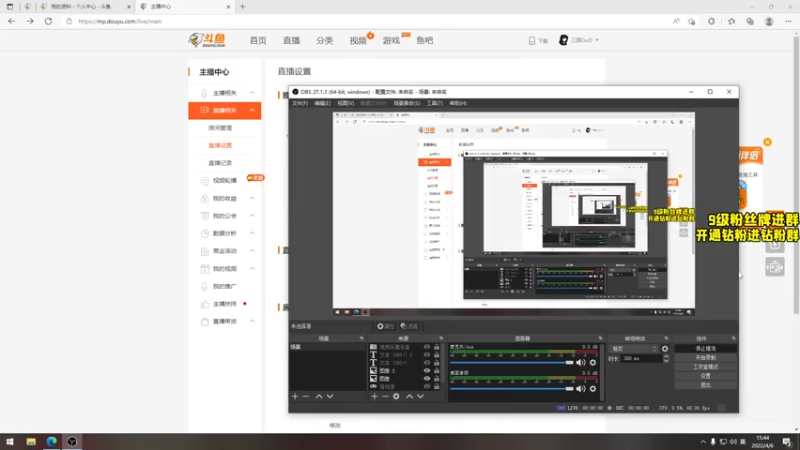800x450 pixels.
Task: Click 开始录制 in OBS controls
Action: (x=706, y=358)
